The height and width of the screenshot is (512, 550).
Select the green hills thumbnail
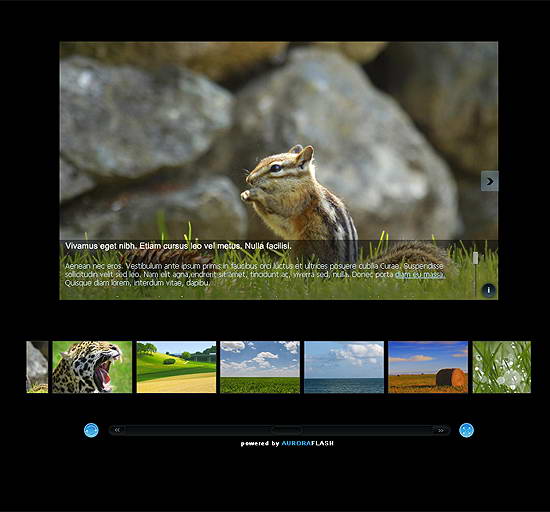point(176,367)
